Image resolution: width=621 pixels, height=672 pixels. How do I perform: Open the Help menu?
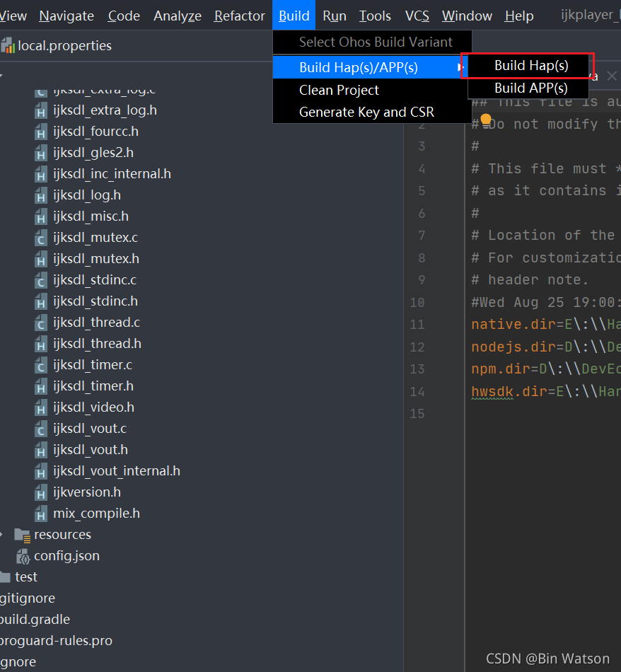[x=519, y=16]
